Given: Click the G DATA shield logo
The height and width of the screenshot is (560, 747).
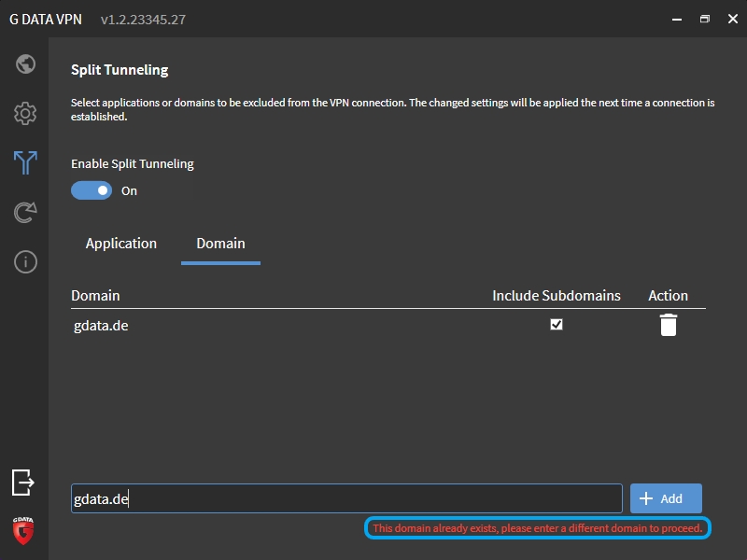Looking at the screenshot, I should coord(22,530).
